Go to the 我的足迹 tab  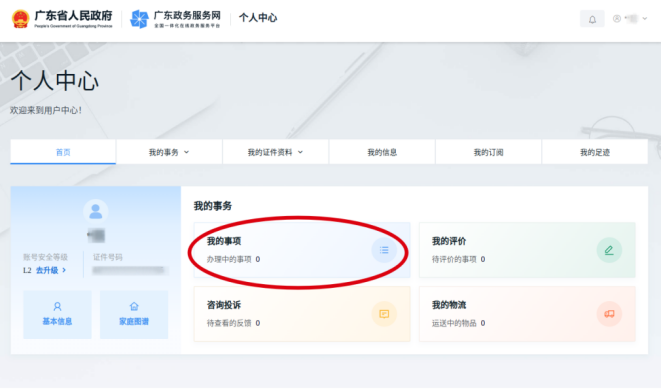595,152
